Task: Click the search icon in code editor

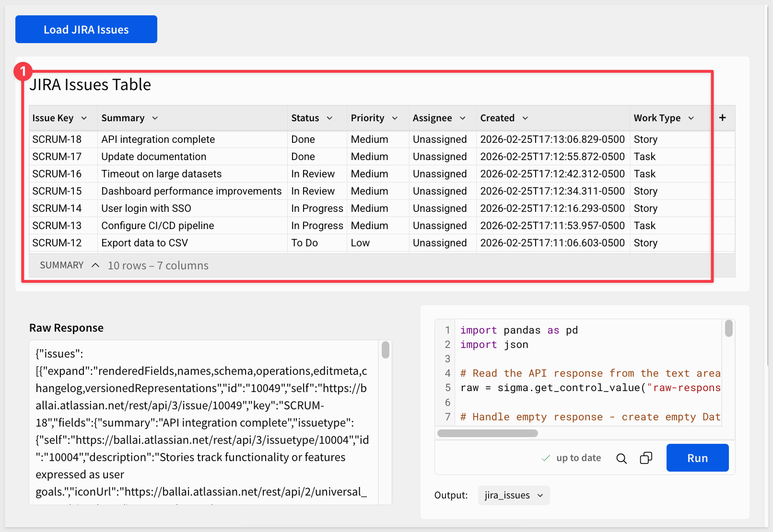Action: click(621, 458)
